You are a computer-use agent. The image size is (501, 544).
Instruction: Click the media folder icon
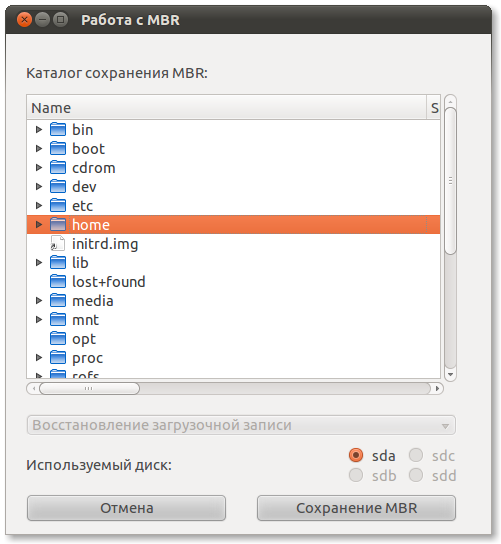coord(58,300)
